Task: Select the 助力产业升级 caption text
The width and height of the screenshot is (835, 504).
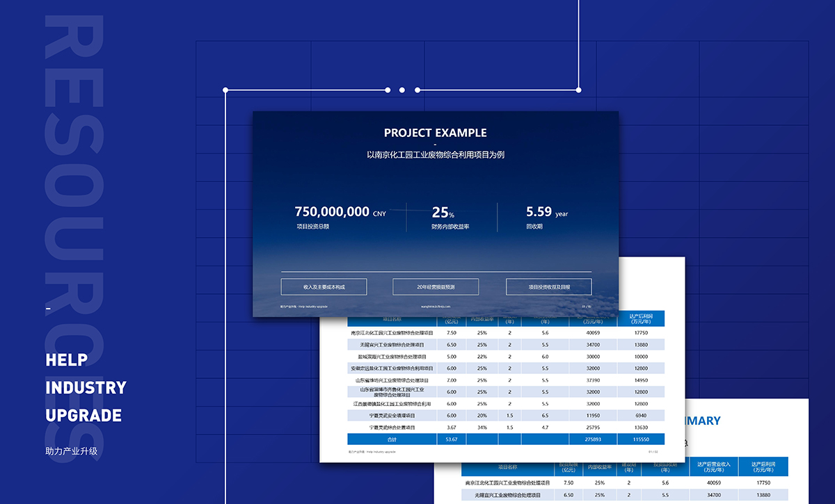Action: [x=72, y=450]
